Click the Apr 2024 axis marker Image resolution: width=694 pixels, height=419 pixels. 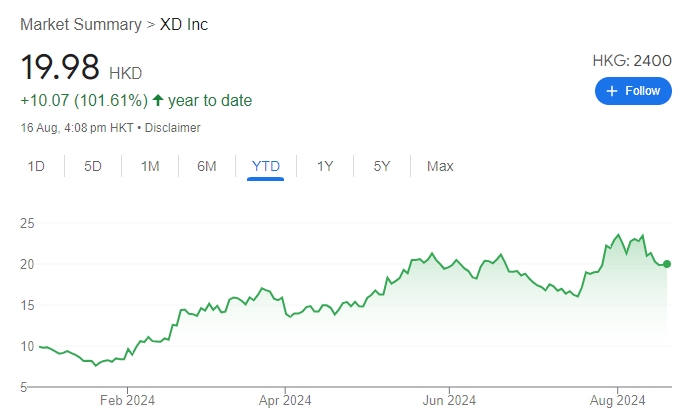pos(285,400)
